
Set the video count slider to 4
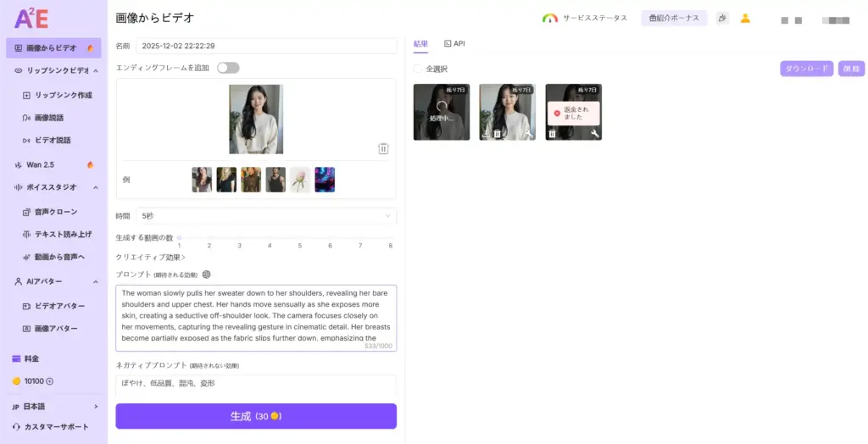pyautogui.click(x=270, y=239)
